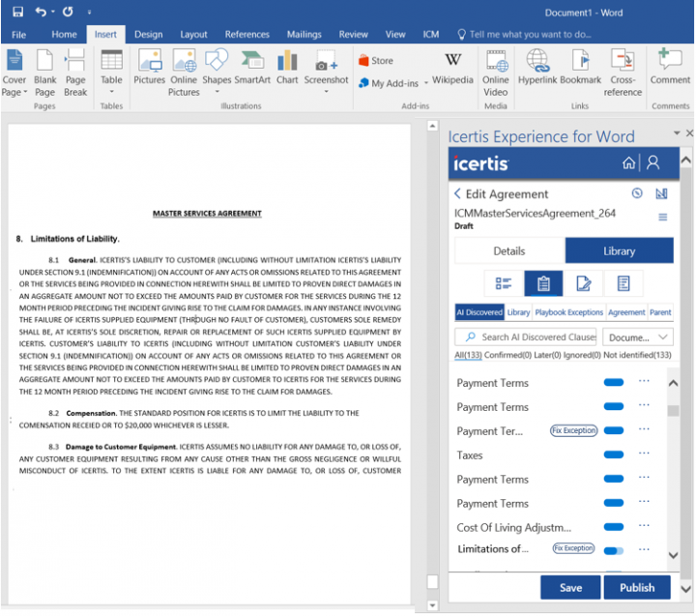Open the Docume... filter dropdown
696x616 pixels.
coord(638,337)
